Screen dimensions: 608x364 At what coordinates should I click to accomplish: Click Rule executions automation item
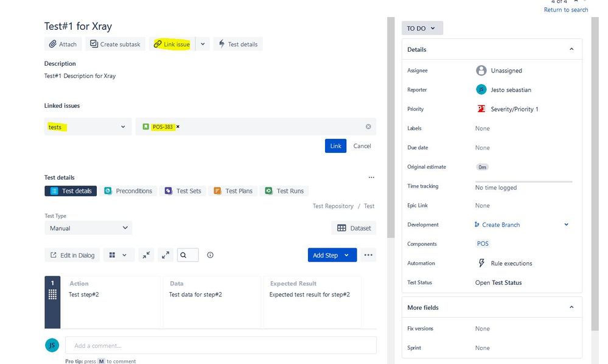click(511, 263)
